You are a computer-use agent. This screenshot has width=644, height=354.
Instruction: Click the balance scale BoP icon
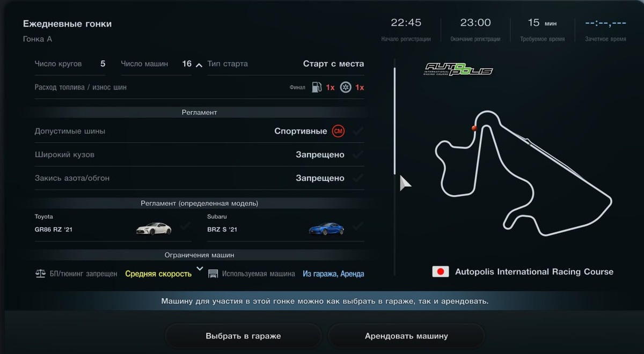tap(40, 274)
